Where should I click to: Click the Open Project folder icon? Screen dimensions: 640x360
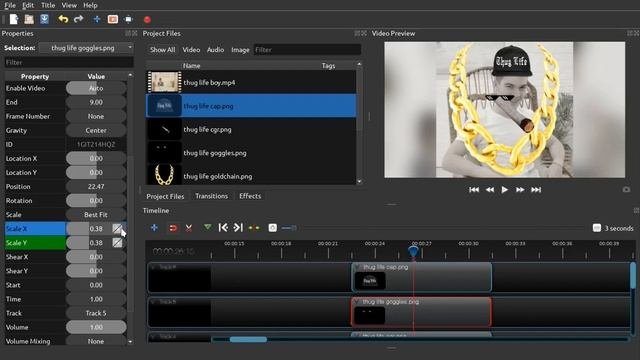[x=29, y=19]
